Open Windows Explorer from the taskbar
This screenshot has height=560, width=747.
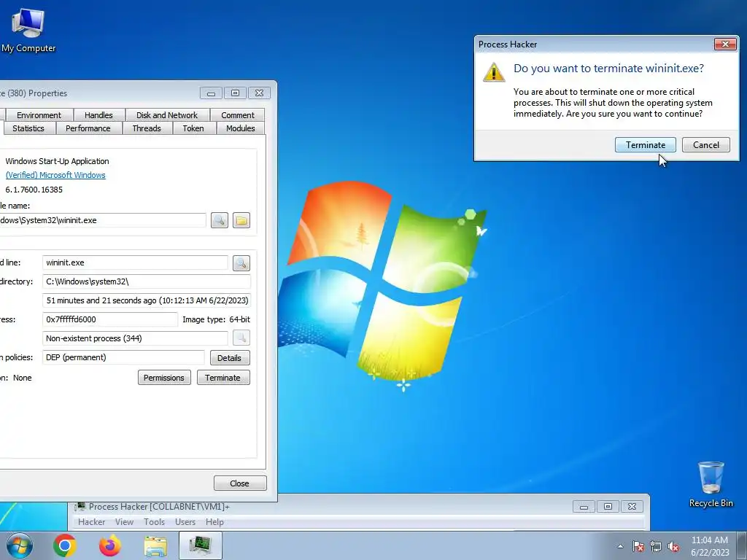pos(155,545)
